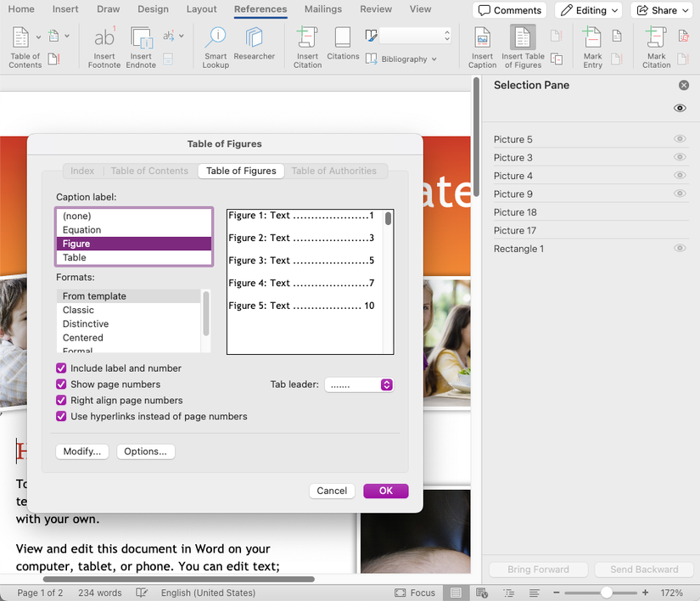The width and height of the screenshot is (700, 601).
Task: Click the Mark Entry icon
Action: [x=592, y=38]
